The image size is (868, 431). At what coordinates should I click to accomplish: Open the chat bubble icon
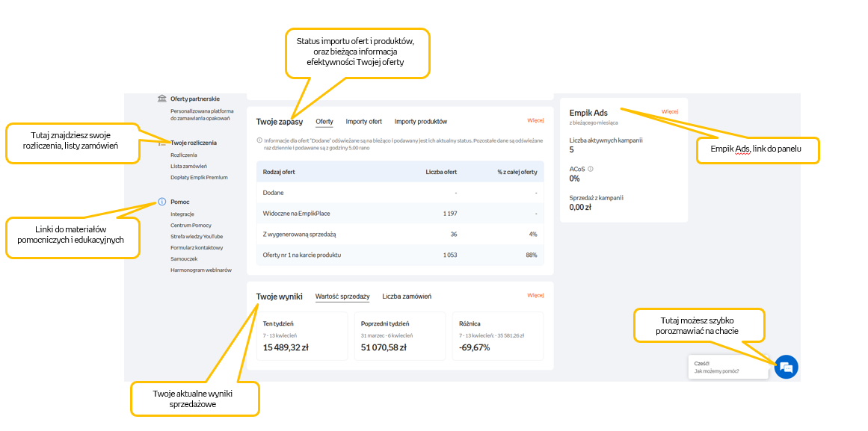point(786,367)
